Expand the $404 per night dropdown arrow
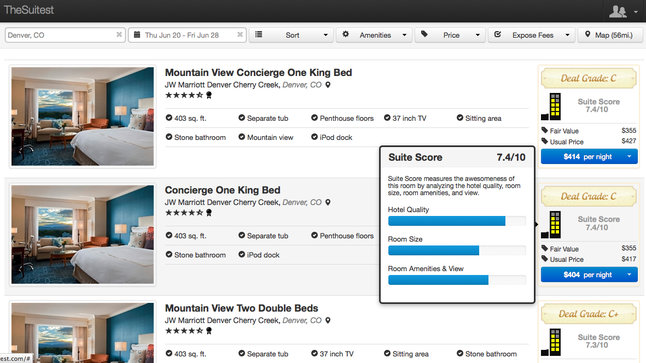Image resolution: width=646 pixels, height=363 pixels. point(629,274)
